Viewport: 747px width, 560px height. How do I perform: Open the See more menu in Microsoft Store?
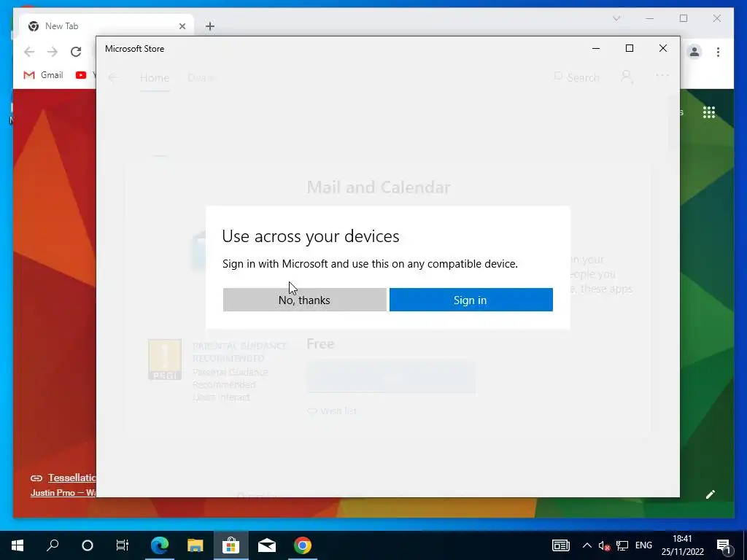[x=662, y=76]
